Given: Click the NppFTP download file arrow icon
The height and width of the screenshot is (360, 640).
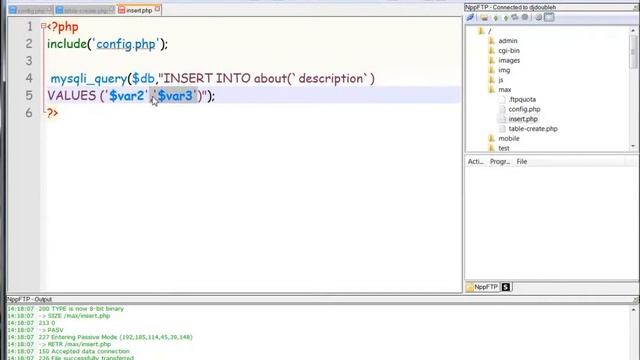Looking at the screenshot, I should pos(496,18).
